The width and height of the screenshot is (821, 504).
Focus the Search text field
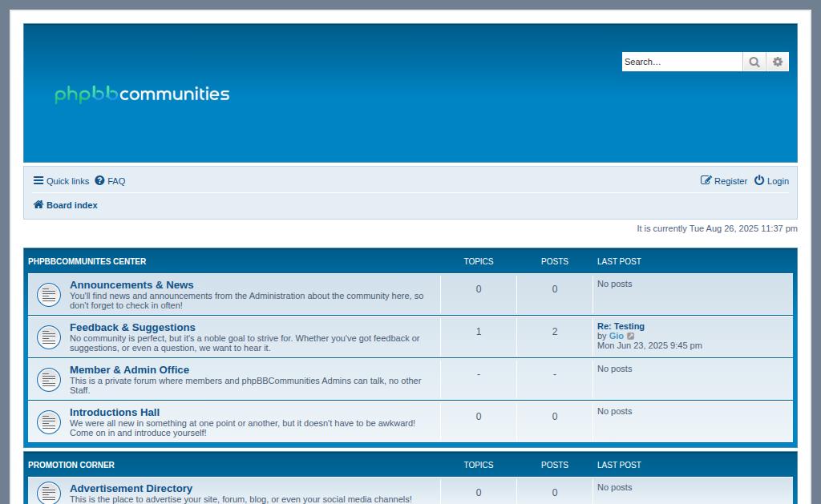click(681, 62)
